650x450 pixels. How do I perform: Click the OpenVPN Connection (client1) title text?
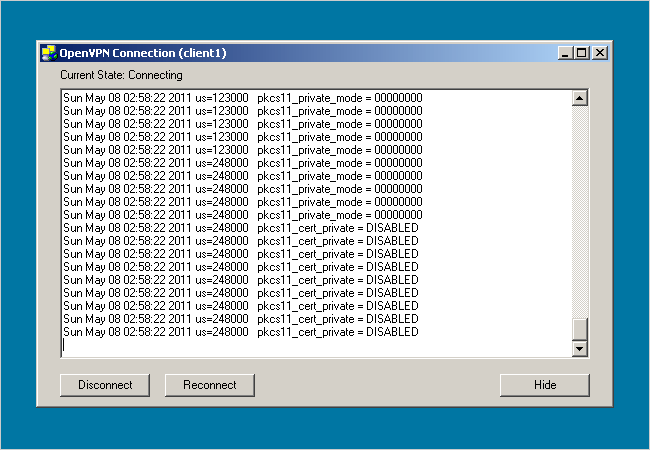point(143,53)
